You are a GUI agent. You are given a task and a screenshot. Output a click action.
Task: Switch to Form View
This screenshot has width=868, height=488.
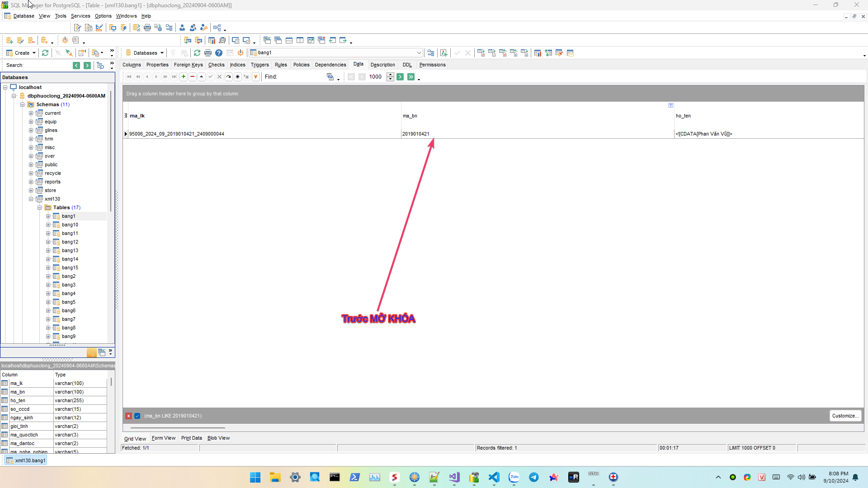(x=164, y=438)
